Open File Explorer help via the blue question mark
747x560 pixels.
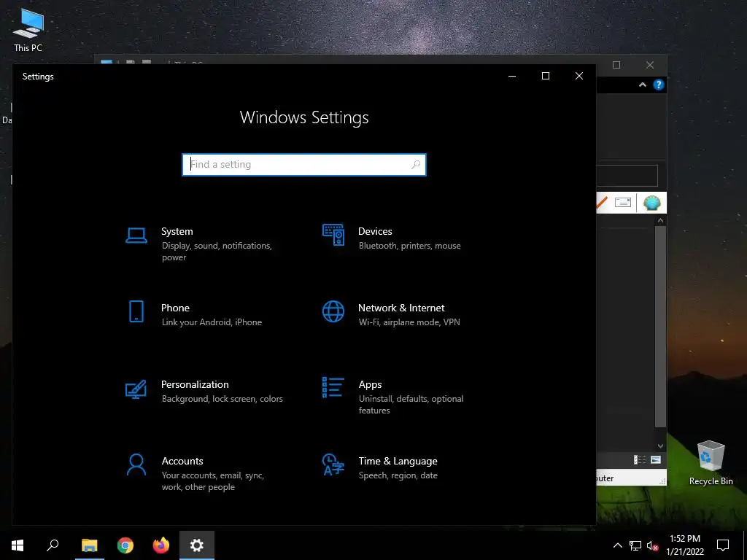pos(659,85)
